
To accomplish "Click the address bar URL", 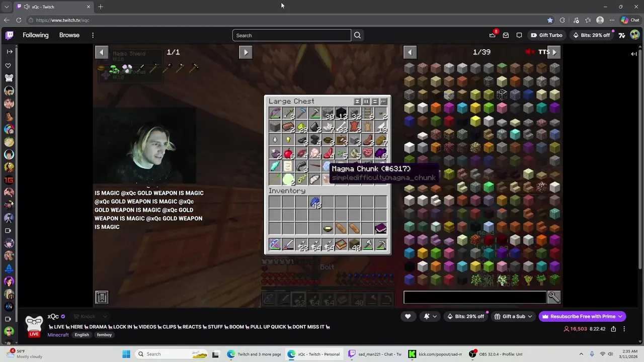I will pyautogui.click(x=62, y=20).
